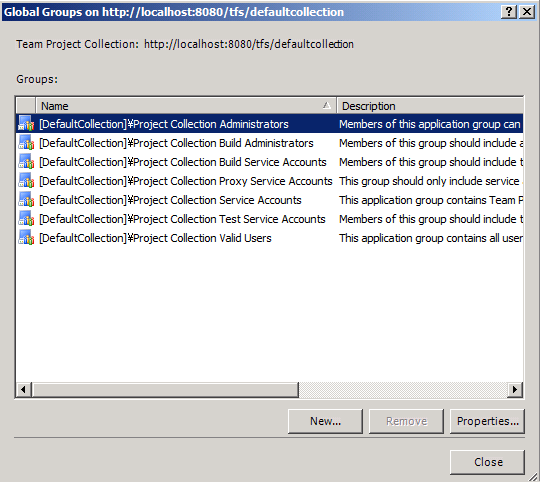Click the group icon for Project Collection Administrators
540x482 pixels.
(x=26, y=124)
